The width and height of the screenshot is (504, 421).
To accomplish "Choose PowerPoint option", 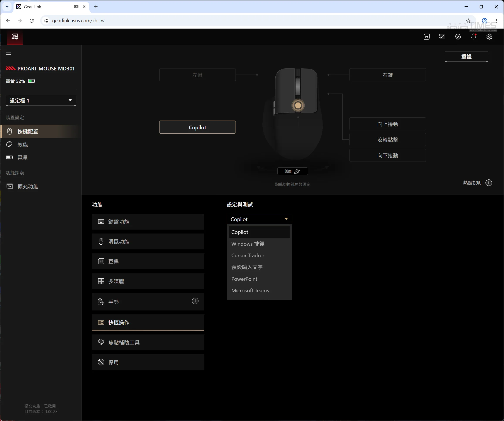I will point(259,279).
